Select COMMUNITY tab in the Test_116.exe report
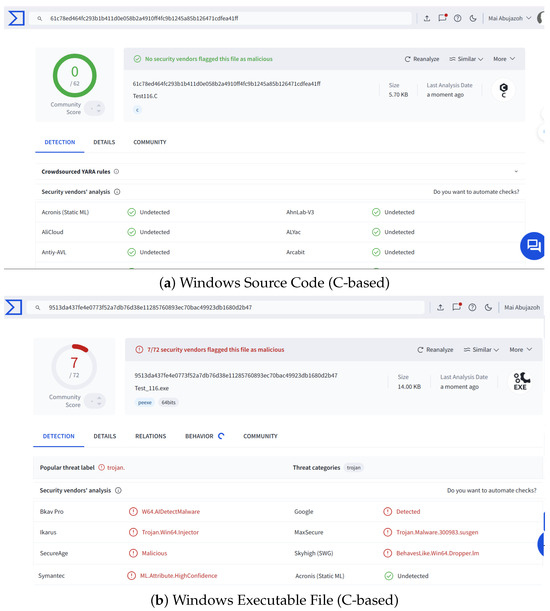The image size is (550, 611). click(260, 436)
